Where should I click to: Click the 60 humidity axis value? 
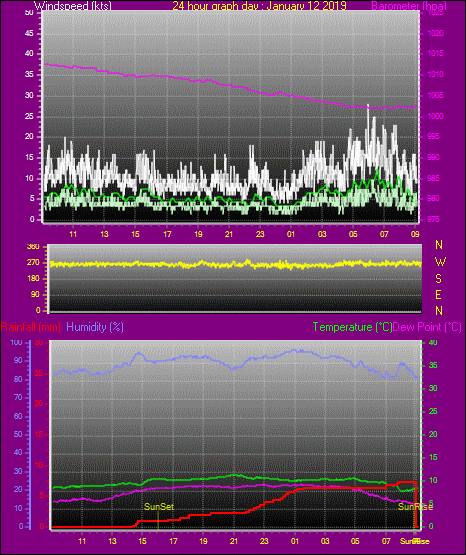tap(18, 416)
